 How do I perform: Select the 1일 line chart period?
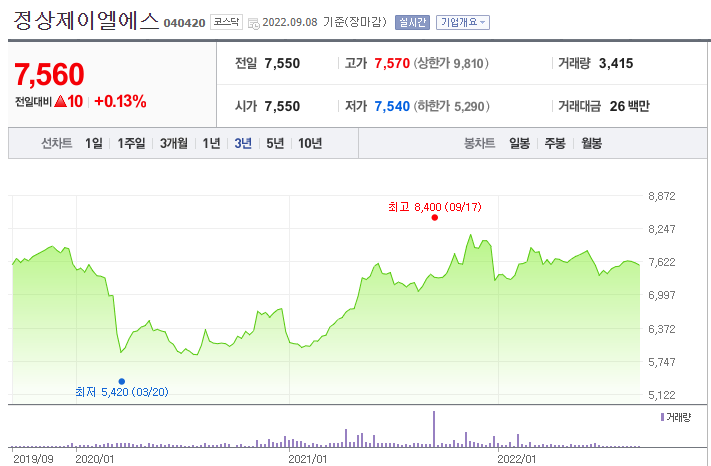[94, 143]
